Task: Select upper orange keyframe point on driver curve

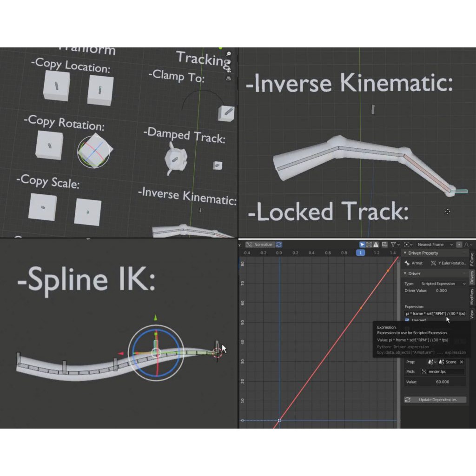Action: [x=388, y=270]
